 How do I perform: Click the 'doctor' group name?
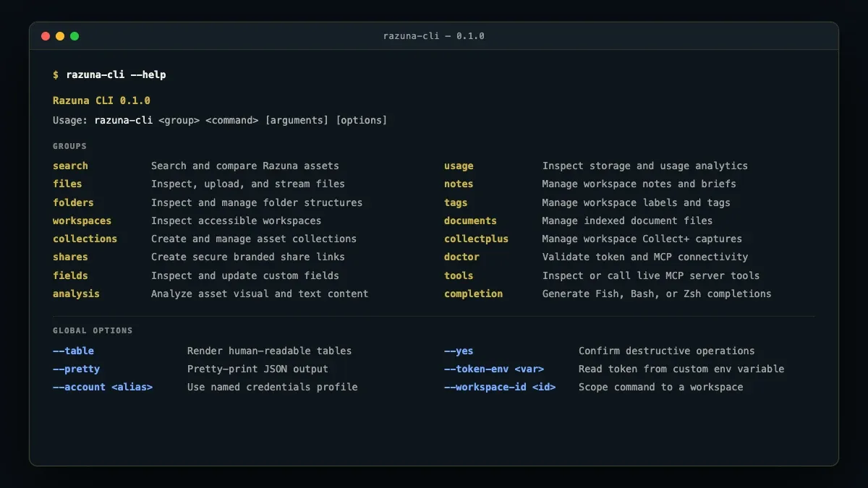461,257
